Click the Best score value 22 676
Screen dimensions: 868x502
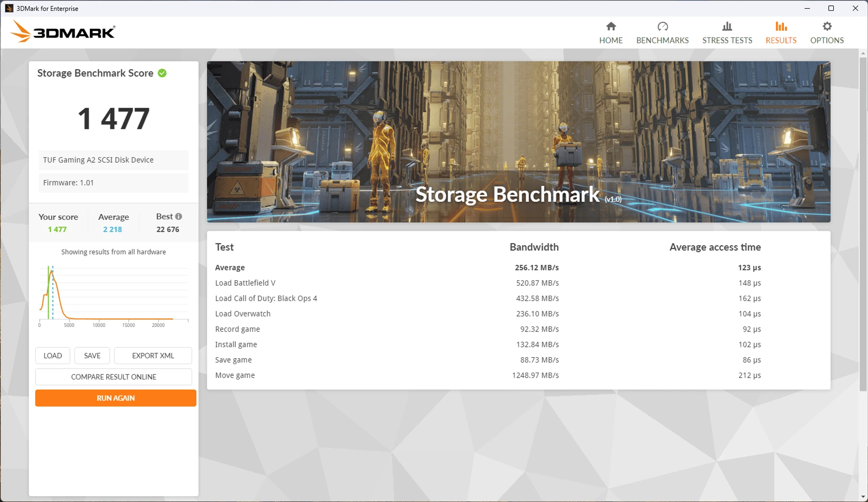168,229
